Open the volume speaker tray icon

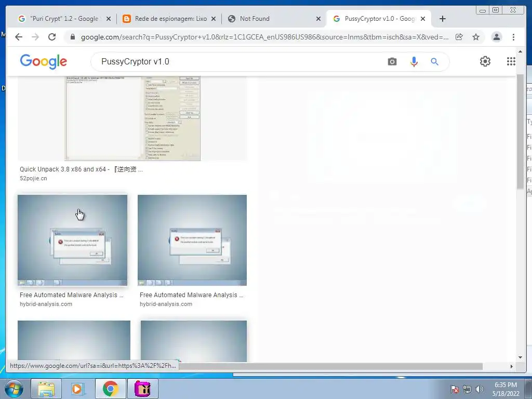click(x=480, y=389)
